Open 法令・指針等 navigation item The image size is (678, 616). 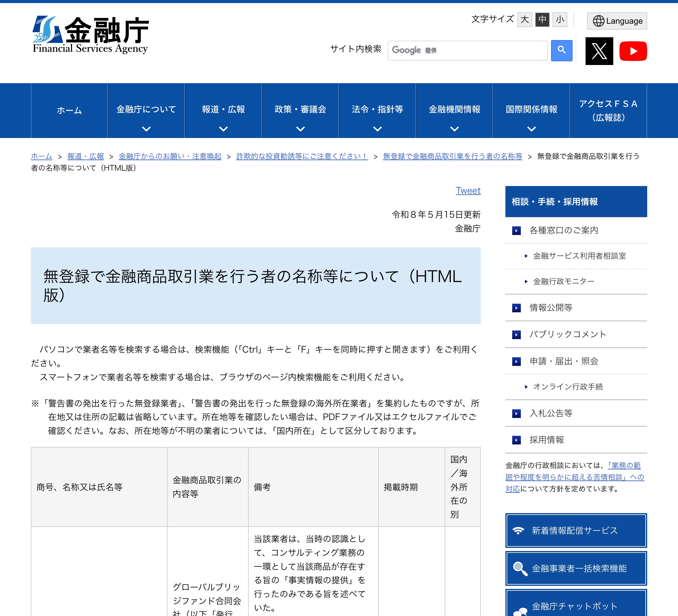[x=377, y=111]
